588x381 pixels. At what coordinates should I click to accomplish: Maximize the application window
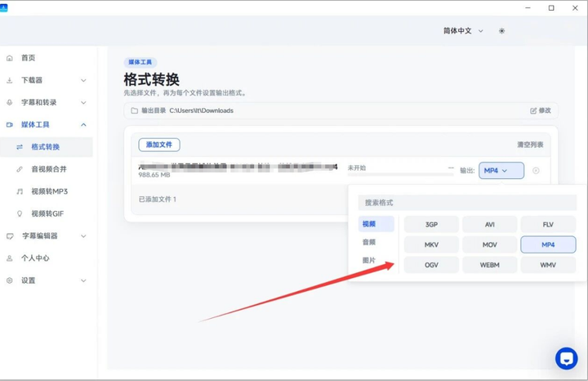click(x=551, y=8)
